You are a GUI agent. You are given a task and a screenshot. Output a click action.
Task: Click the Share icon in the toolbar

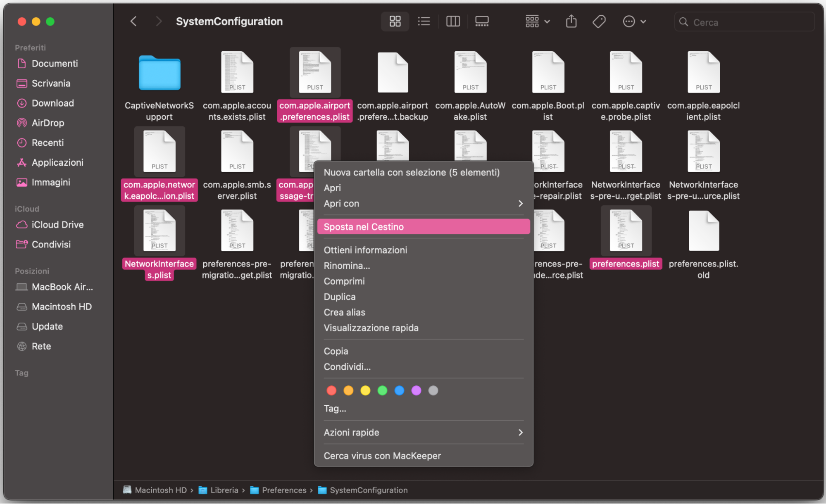[571, 21]
